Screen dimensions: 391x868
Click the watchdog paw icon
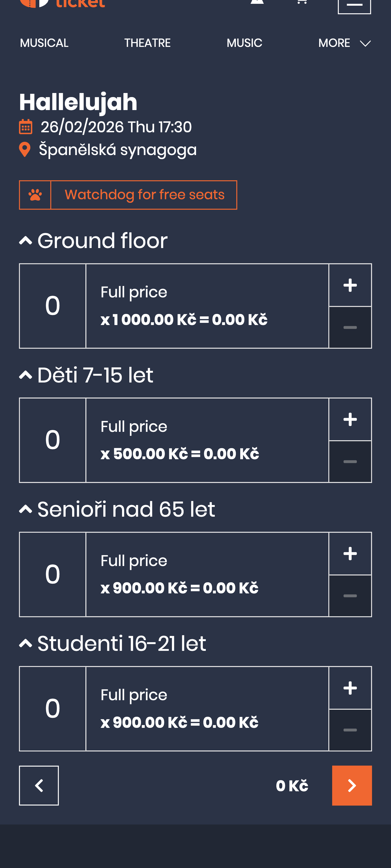pyautogui.click(x=35, y=195)
